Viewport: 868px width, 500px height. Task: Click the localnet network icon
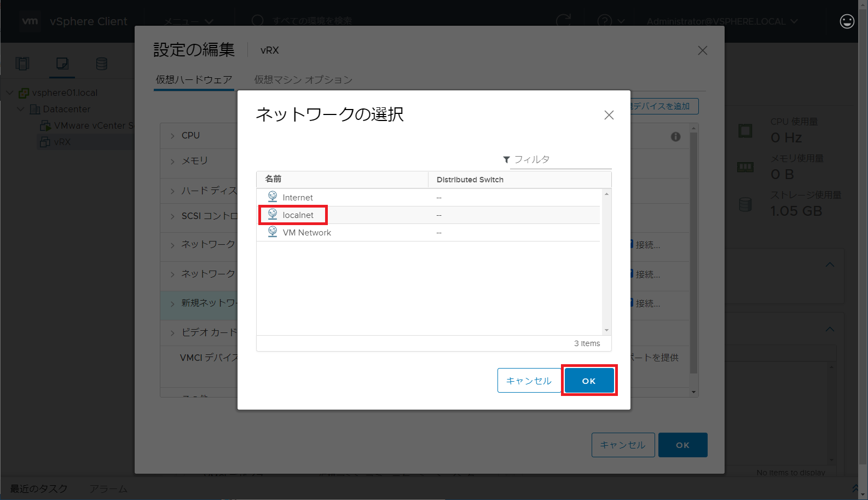tap(273, 214)
